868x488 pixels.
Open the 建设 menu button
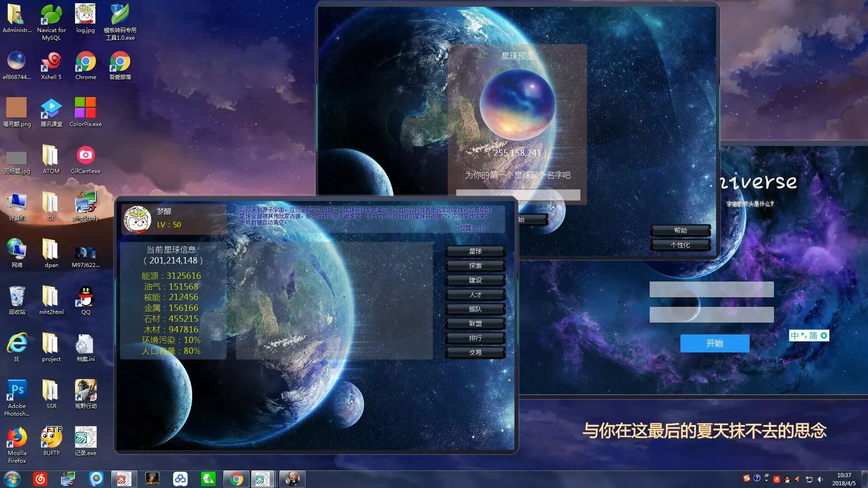click(475, 280)
